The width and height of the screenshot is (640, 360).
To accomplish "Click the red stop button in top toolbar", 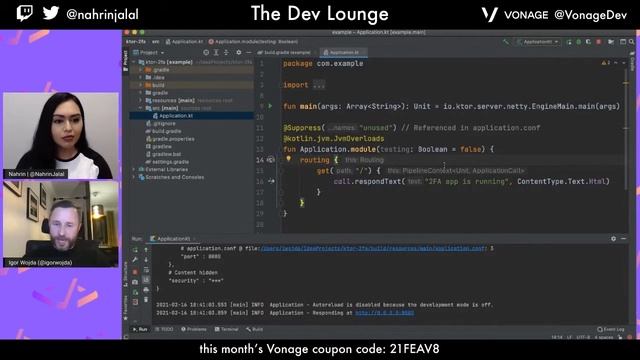I will pos(599,42).
